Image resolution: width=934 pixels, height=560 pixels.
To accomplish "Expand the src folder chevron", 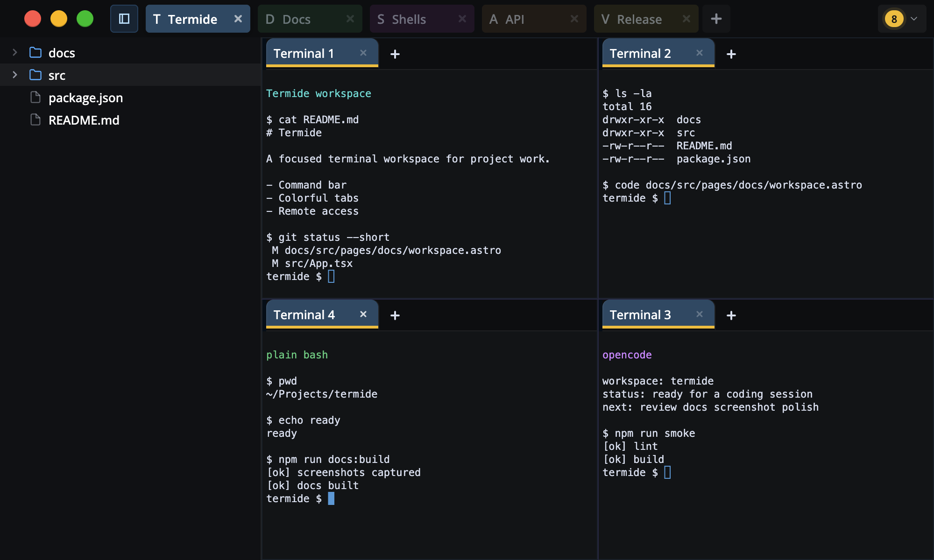I will (15, 75).
